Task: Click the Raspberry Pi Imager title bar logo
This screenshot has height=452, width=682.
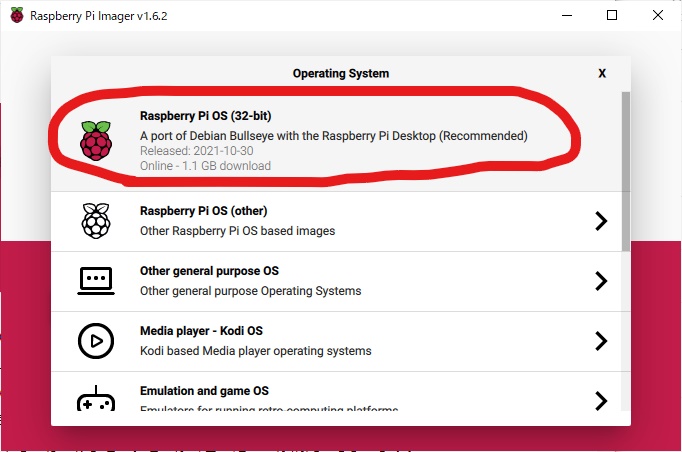Action: point(17,15)
